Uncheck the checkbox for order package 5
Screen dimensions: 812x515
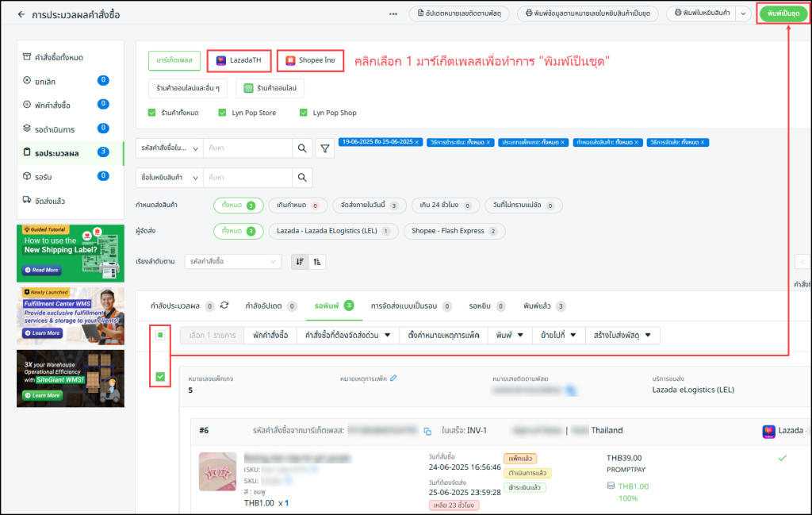pyautogui.click(x=160, y=377)
